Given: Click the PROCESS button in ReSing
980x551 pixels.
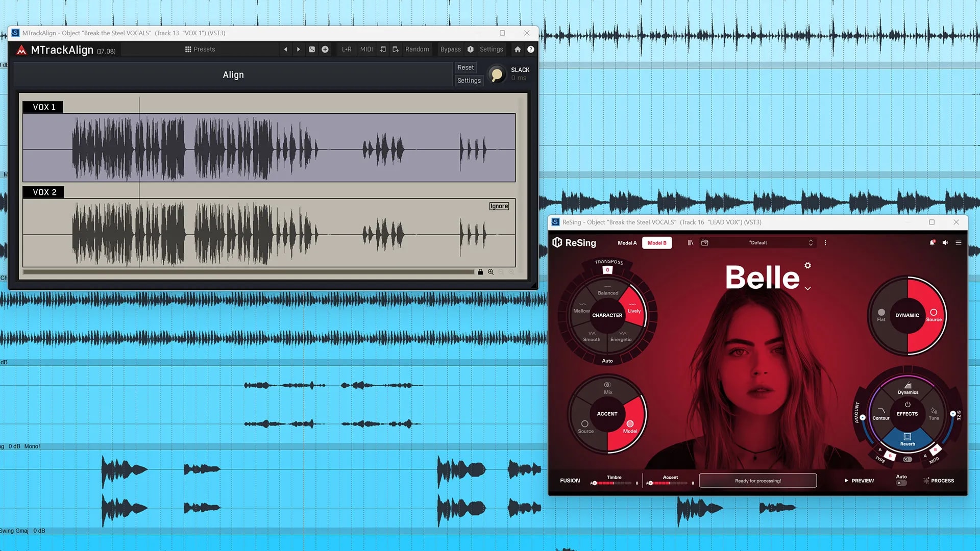Looking at the screenshot, I should [x=938, y=481].
